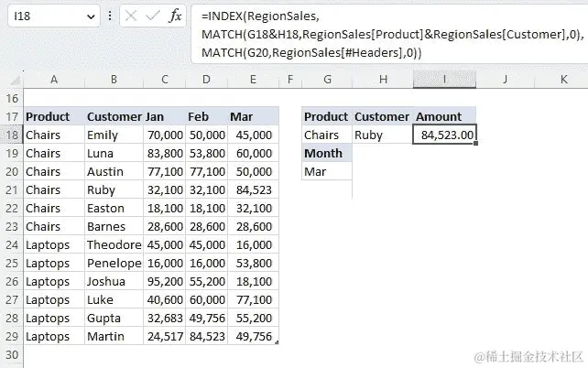Select row 29 header

pyautogui.click(x=12, y=337)
